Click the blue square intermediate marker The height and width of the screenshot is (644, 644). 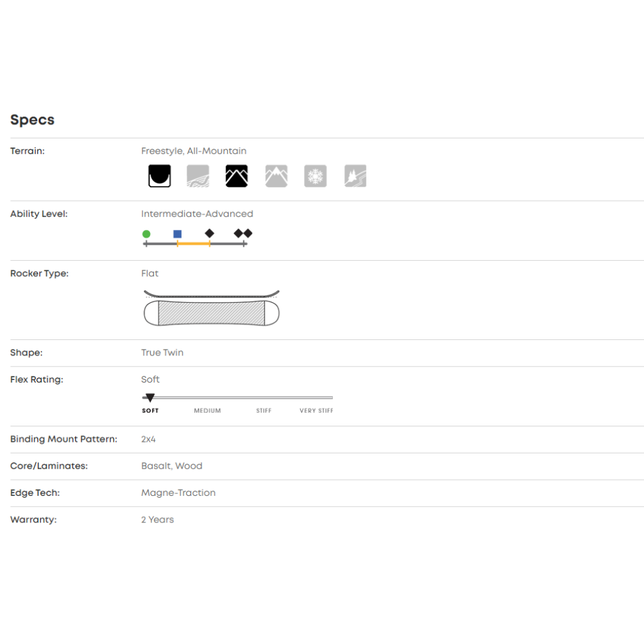(178, 234)
